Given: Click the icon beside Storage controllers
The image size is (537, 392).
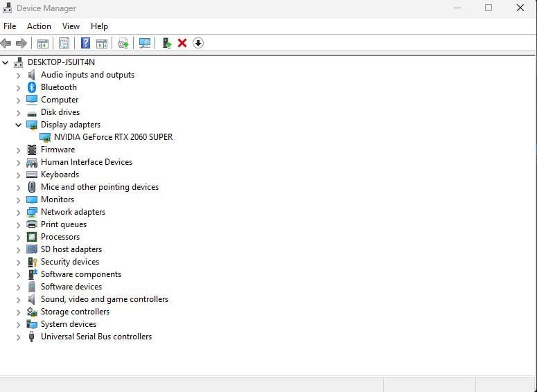Looking at the screenshot, I should tap(32, 312).
